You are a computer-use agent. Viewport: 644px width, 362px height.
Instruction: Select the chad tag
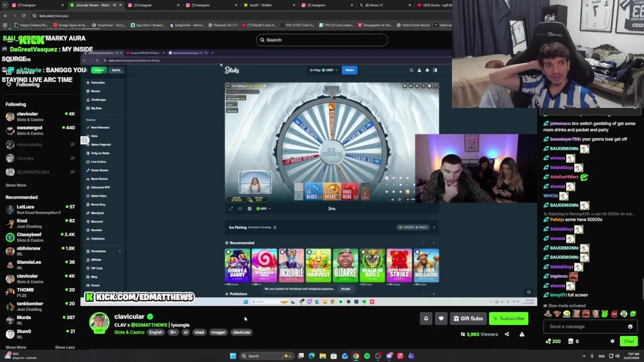pos(199,332)
